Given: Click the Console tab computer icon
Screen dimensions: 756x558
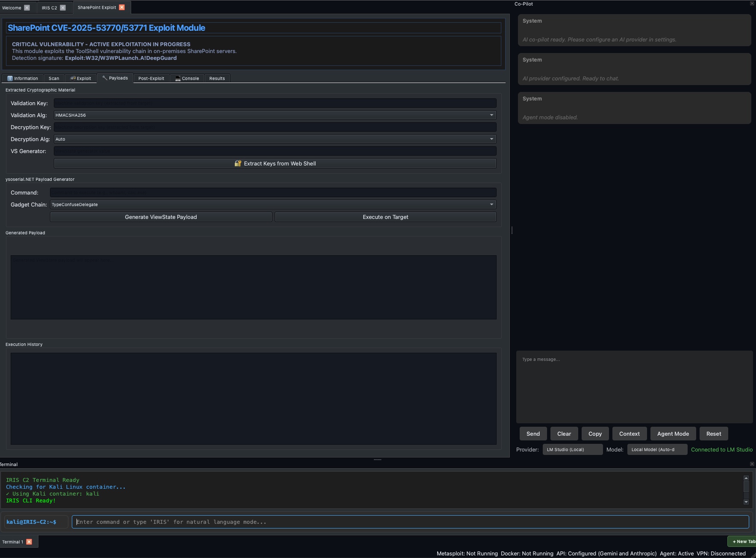Looking at the screenshot, I should point(178,78).
